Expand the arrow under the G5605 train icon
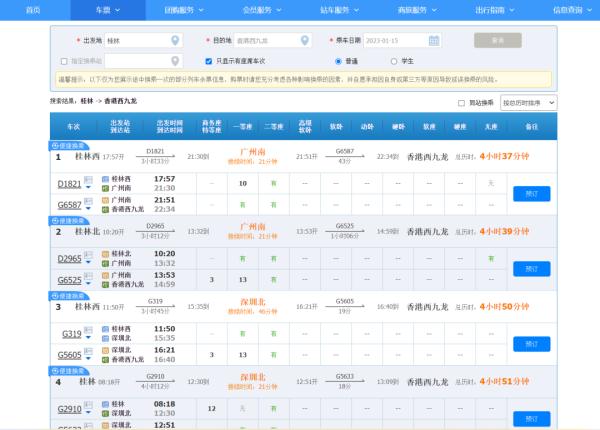This screenshot has width=600, height=430. [88, 359]
